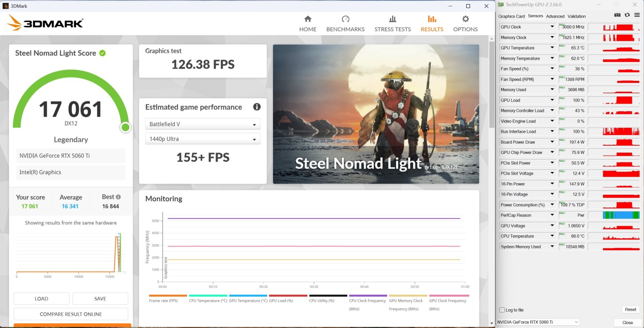This screenshot has height=328, width=644.
Task: Go to the Benchmarks gauge icon
Action: [345, 19]
